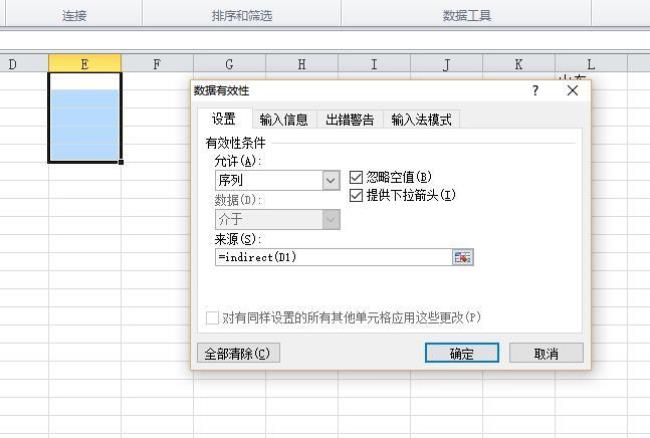This screenshot has height=438, width=650.
Task: Switch to the 设置 tab
Action: (224, 119)
